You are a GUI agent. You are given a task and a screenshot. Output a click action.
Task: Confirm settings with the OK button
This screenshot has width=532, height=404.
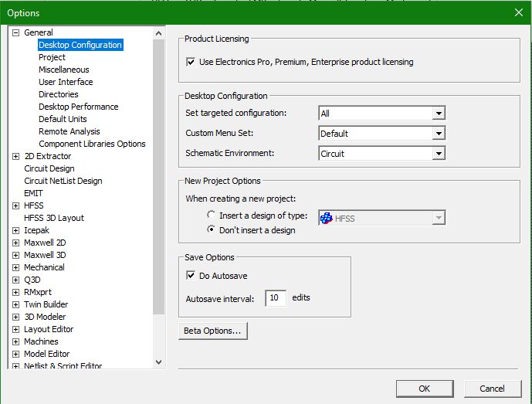coord(424,389)
